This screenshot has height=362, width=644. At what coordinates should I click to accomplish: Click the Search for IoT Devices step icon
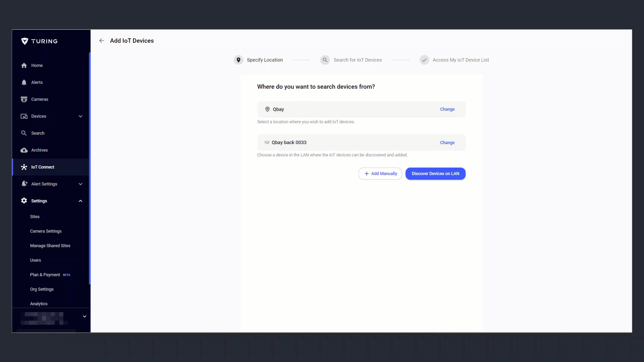click(325, 60)
